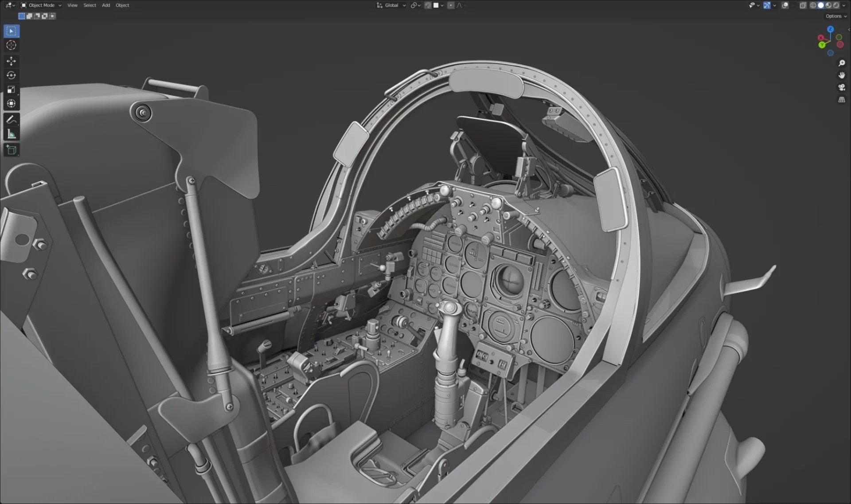Viewport: 851px width, 504px height.
Task: Open the Add menu
Action: click(106, 5)
